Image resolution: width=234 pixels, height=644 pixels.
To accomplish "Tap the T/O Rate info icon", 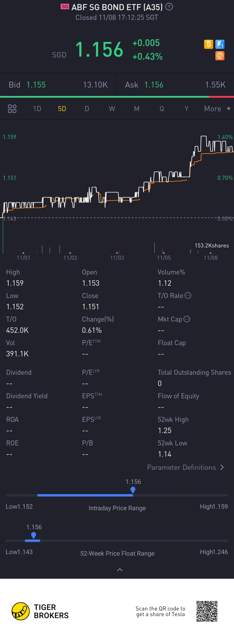I will 188,295.
